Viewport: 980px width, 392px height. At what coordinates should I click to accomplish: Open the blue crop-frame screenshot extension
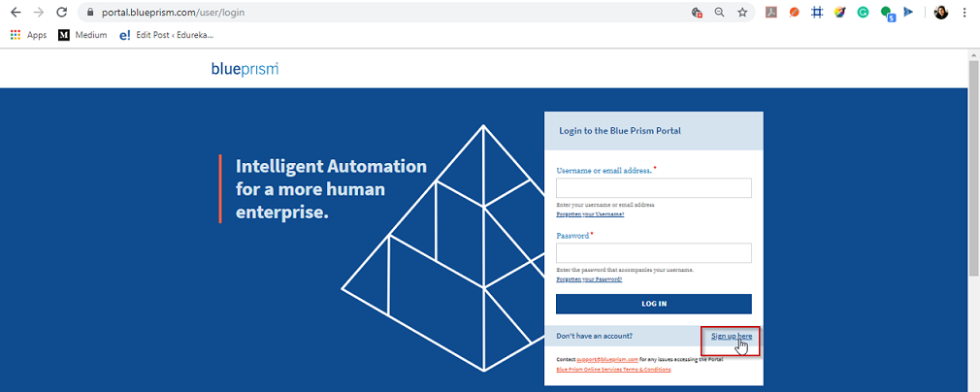pyautogui.click(x=817, y=12)
